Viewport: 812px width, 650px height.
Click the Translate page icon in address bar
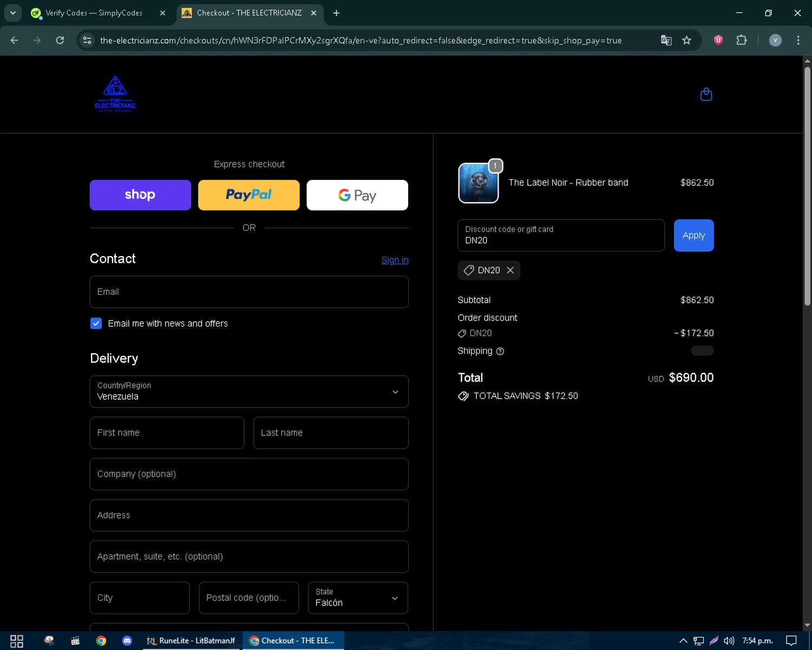(666, 41)
